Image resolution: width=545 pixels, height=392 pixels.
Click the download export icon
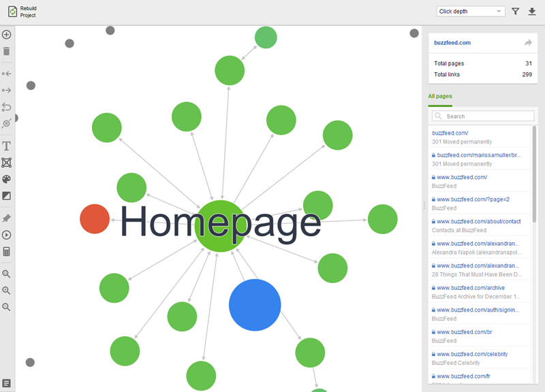[532, 12]
